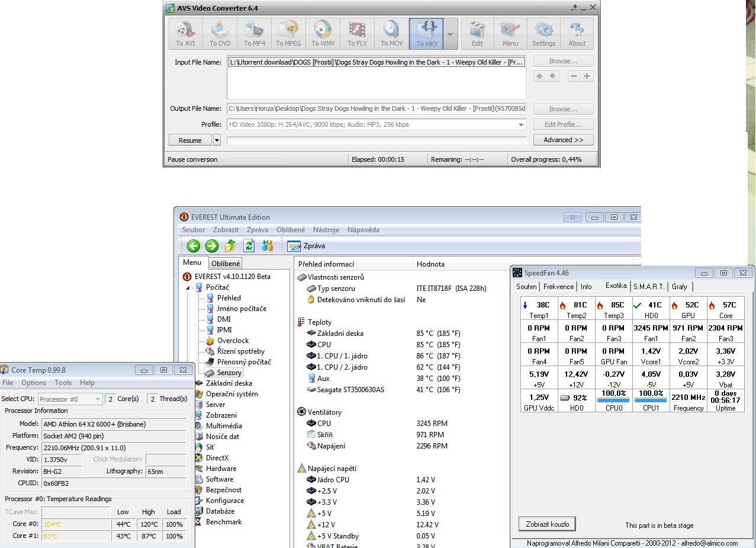Collapse the Počítač tree node

tap(189, 287)
